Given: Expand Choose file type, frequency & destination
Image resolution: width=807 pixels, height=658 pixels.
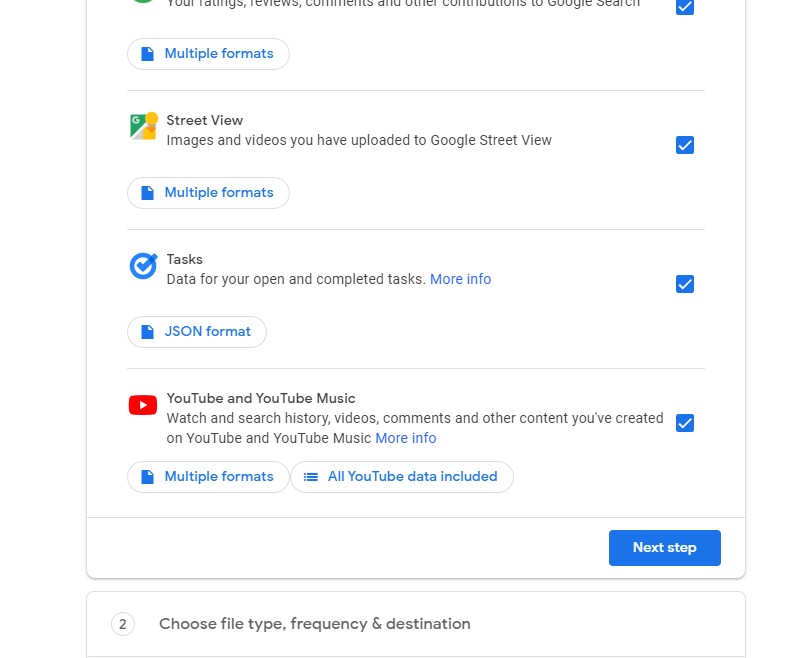Looking at the screenshot, I should [x=314, y=624].
